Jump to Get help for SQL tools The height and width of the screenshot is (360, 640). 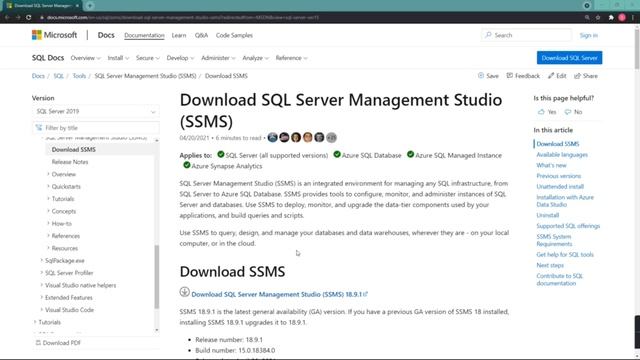tap(565, 255)
